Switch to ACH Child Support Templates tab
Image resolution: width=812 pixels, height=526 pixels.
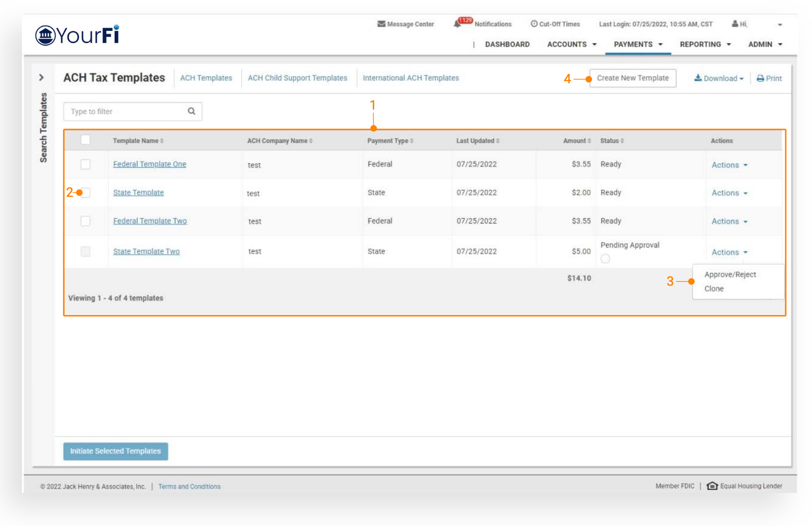click(297, 78)
